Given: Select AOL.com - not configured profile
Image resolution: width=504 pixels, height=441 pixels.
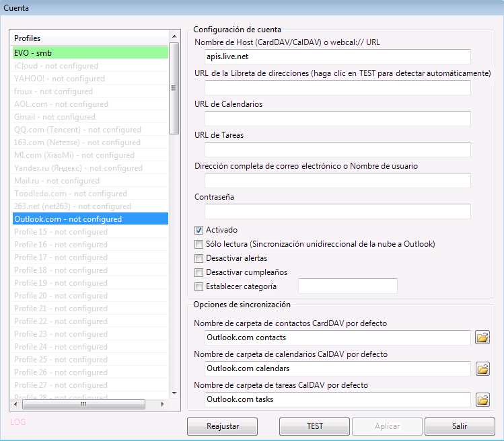Looking at the screenshot, I should (90, 104).
